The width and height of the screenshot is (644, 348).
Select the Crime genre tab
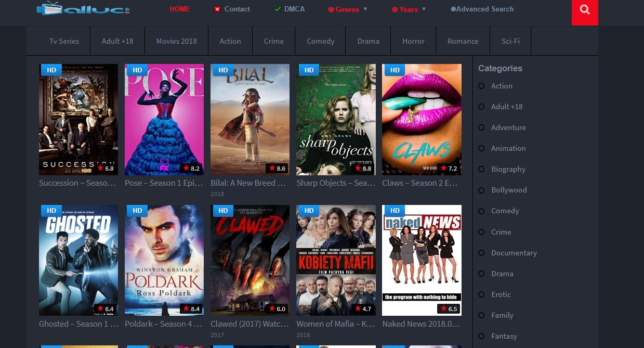click(274, 41)
